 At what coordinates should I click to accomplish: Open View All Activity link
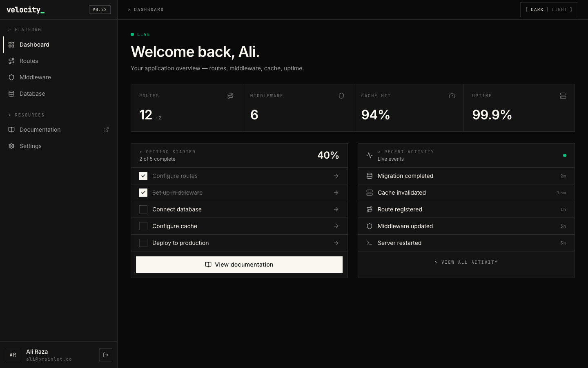466,262
